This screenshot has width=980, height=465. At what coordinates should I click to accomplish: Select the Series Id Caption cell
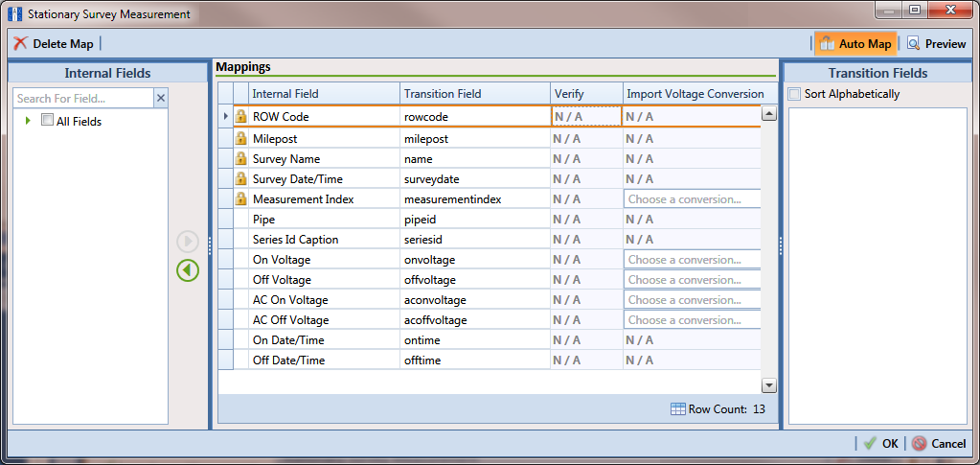tap(324, 239)
